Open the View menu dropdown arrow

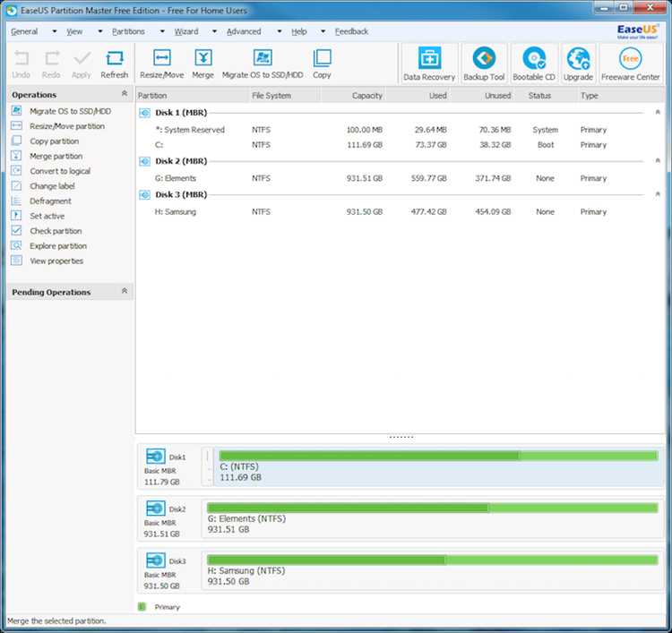click(x=99, y=31)
